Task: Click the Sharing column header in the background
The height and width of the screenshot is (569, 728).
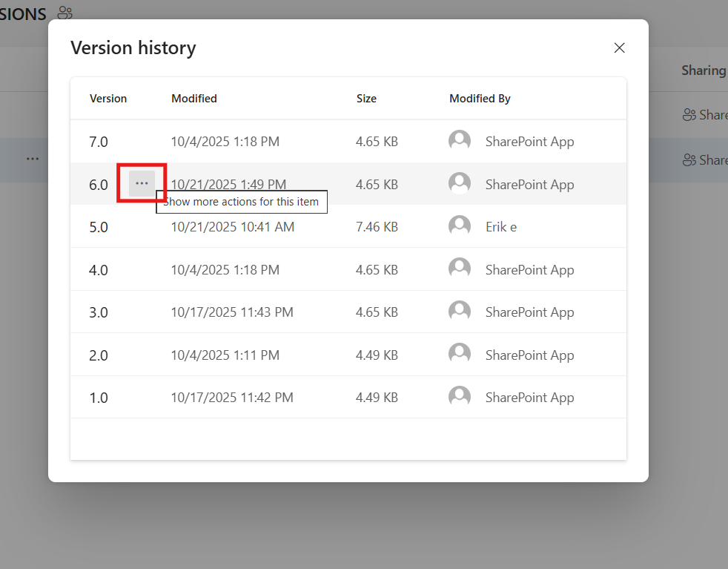Action: tap(704, 70)
